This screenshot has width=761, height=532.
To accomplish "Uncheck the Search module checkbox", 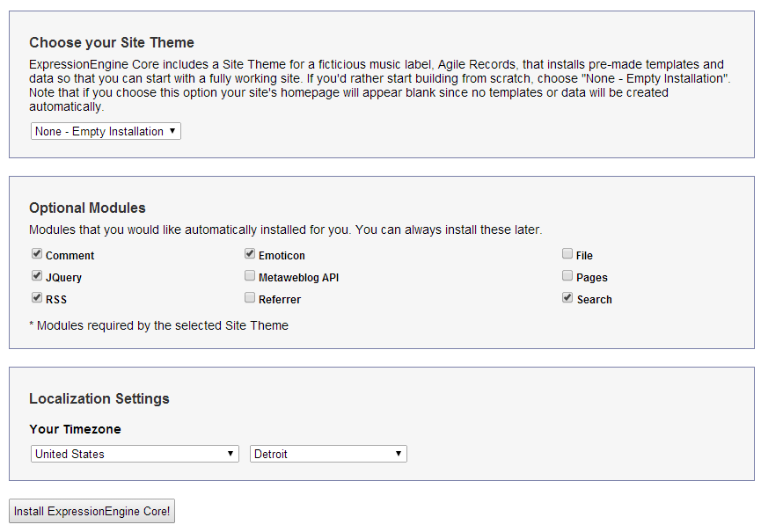I will (x=567, y=298).
